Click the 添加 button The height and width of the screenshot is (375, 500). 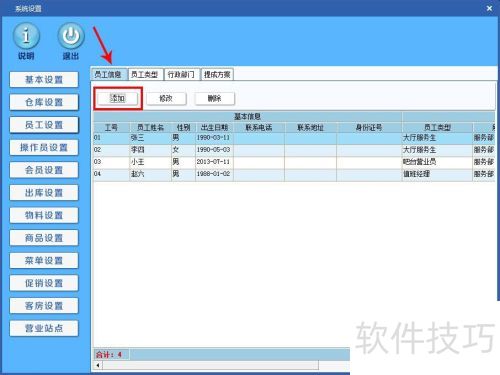tap(117, 98)
